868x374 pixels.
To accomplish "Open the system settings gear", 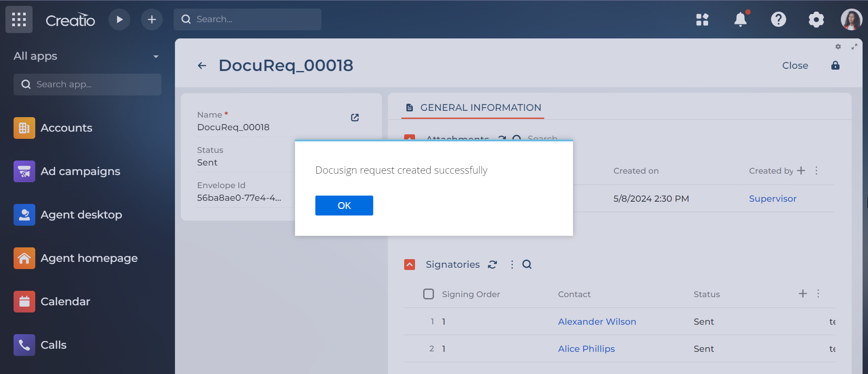I will coord(816,19).
